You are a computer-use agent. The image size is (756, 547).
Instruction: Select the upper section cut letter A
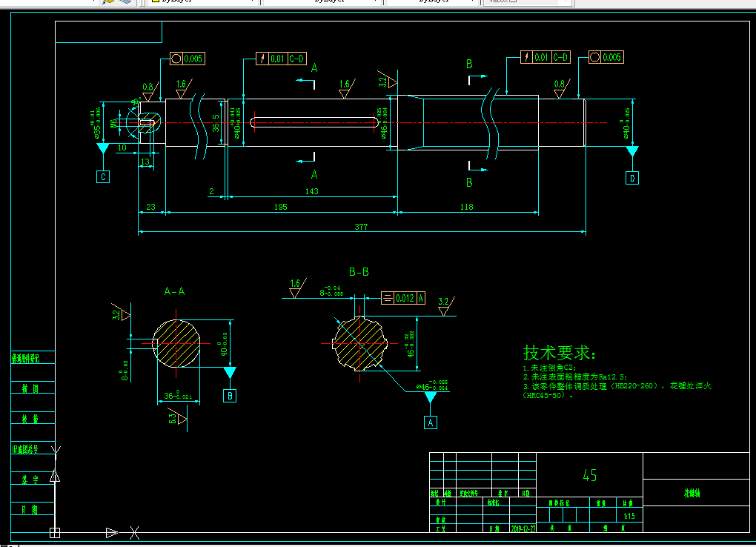(x=314, y=68)
